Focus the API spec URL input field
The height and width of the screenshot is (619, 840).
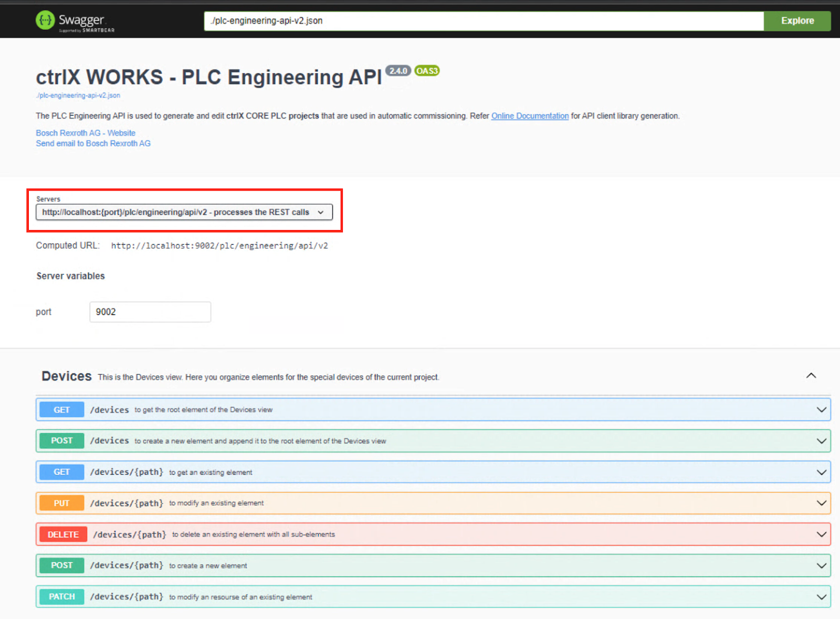pyautogui.click(x=484, y=21)
